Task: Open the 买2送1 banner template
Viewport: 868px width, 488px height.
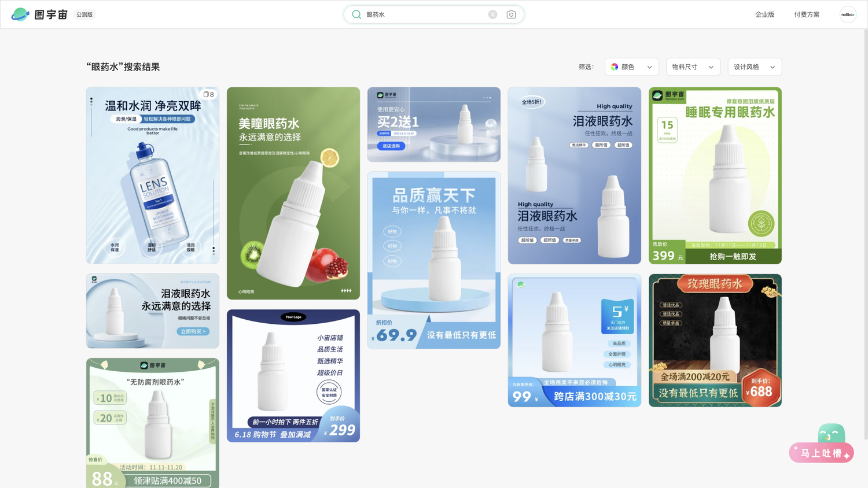Action: click(x=434, y=124)
